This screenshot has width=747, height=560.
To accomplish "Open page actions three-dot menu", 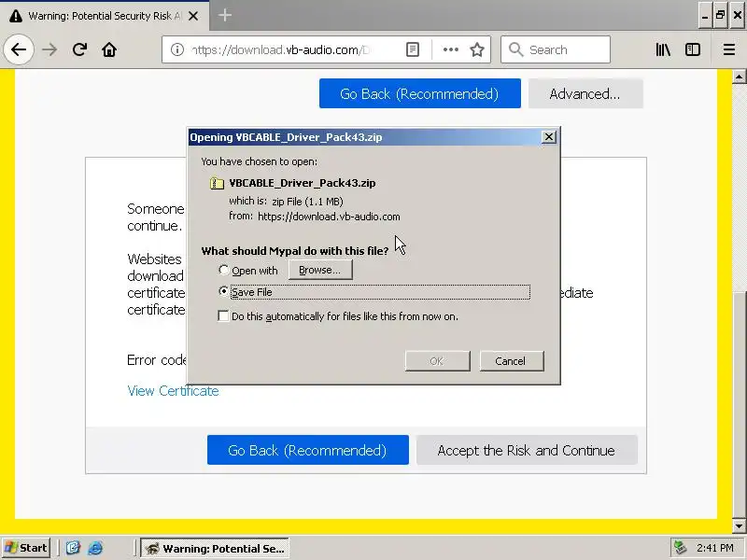I will [451, 49].
